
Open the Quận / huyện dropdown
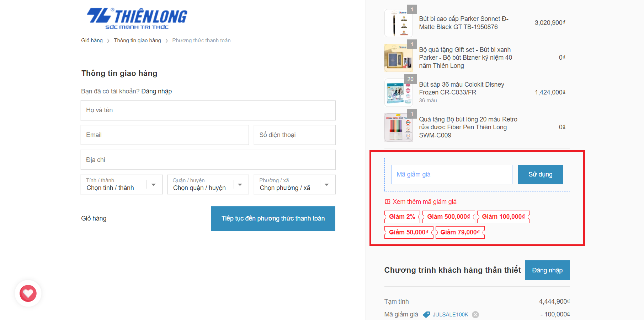208,184
